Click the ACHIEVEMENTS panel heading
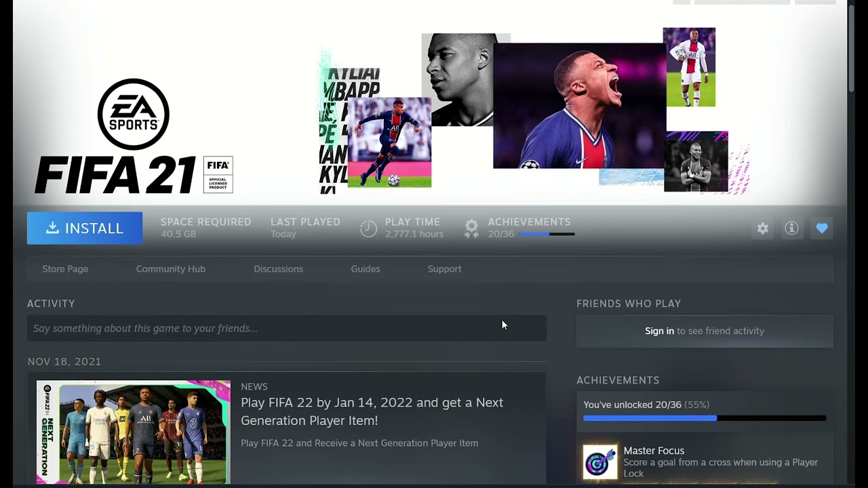The width and height of the screenshot is (868, 488). coord(618,380)
